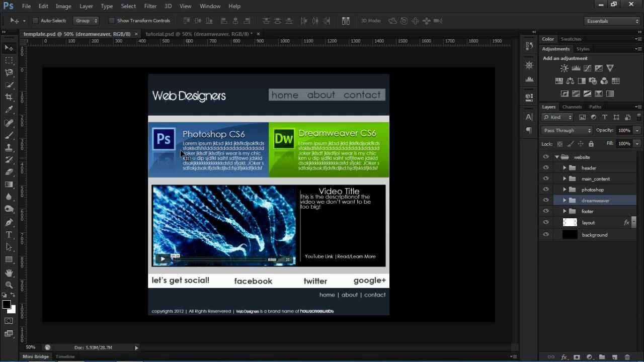Expand the header group

565,168
